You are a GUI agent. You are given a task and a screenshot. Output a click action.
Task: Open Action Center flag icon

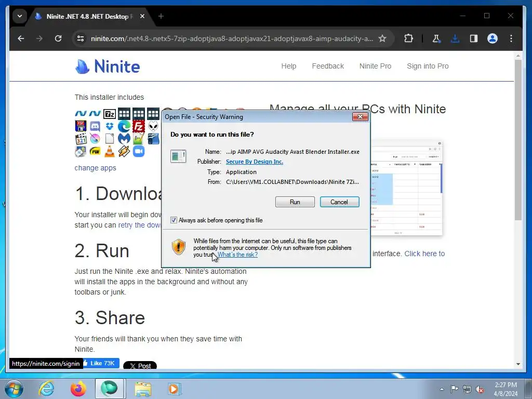(x=454, y=389)
